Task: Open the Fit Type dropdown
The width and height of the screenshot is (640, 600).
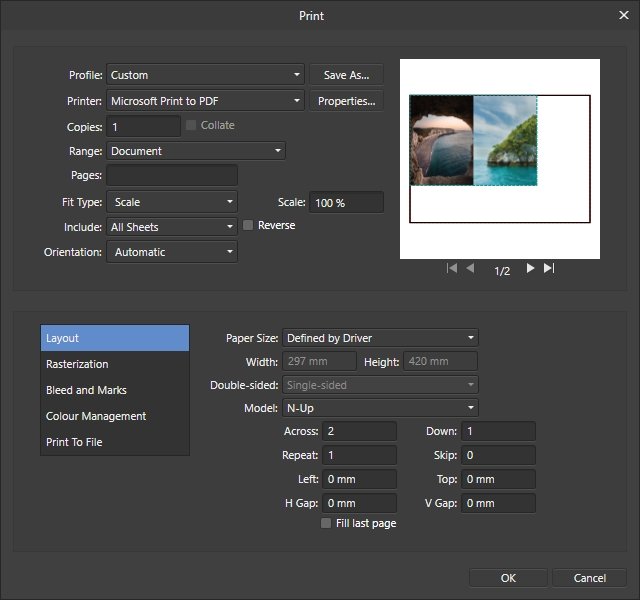Action: 172,202
